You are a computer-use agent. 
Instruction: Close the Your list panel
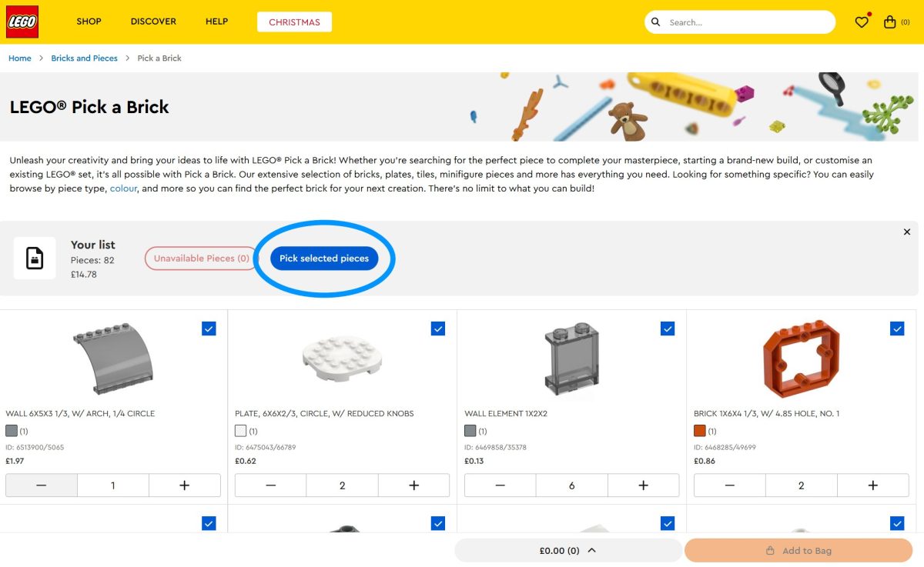click(x=907, y=232)
